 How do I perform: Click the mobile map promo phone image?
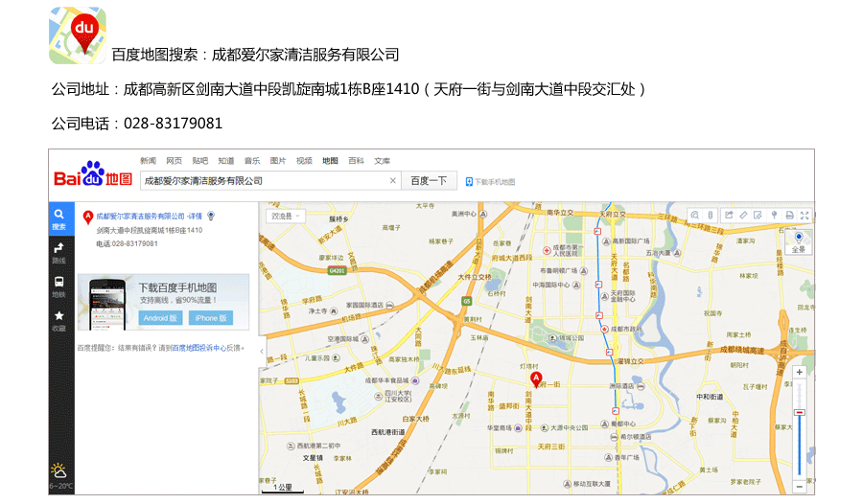tap(107, 304)
